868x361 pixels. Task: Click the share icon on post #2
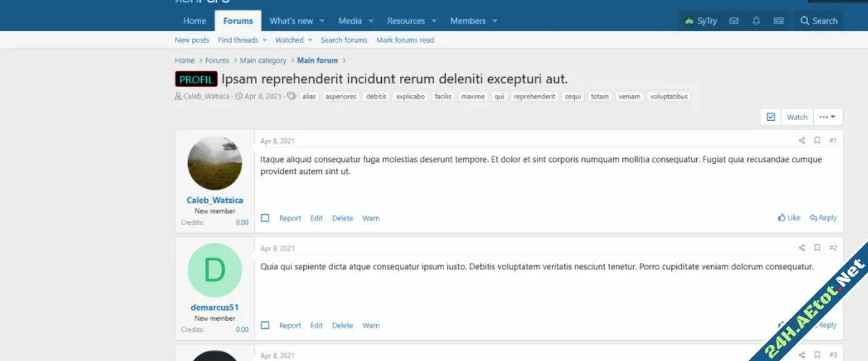click(x=802, y=248)
